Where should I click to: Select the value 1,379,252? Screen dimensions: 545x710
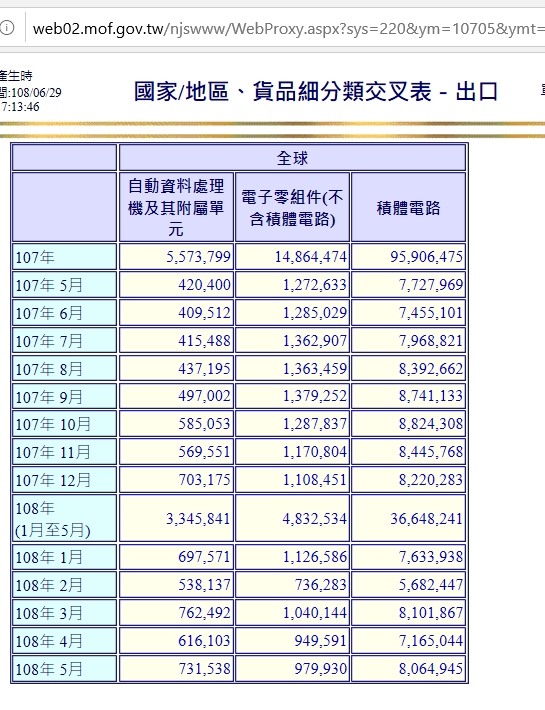pyautogui.click(x=315, y=396)
